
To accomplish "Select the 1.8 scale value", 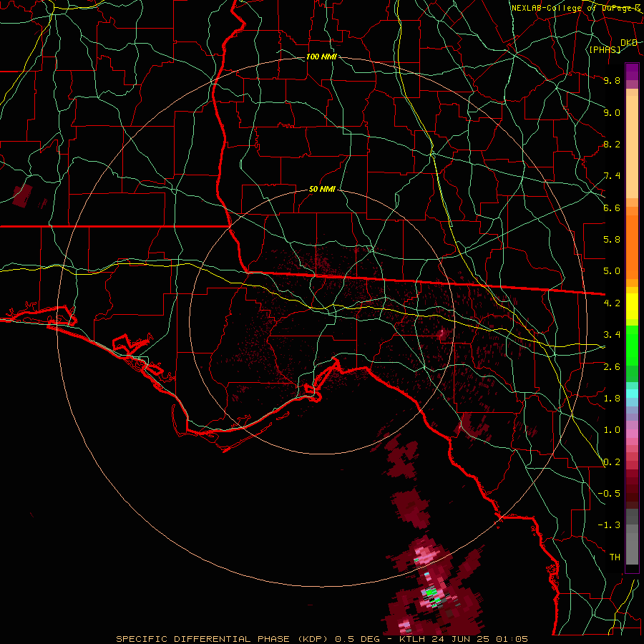I will point(612,399).
